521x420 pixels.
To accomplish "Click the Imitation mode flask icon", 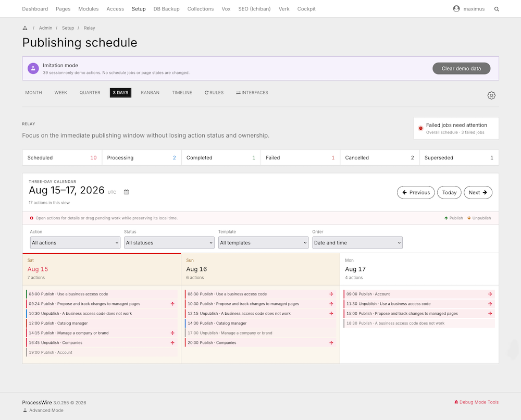I will coord(33,68).
